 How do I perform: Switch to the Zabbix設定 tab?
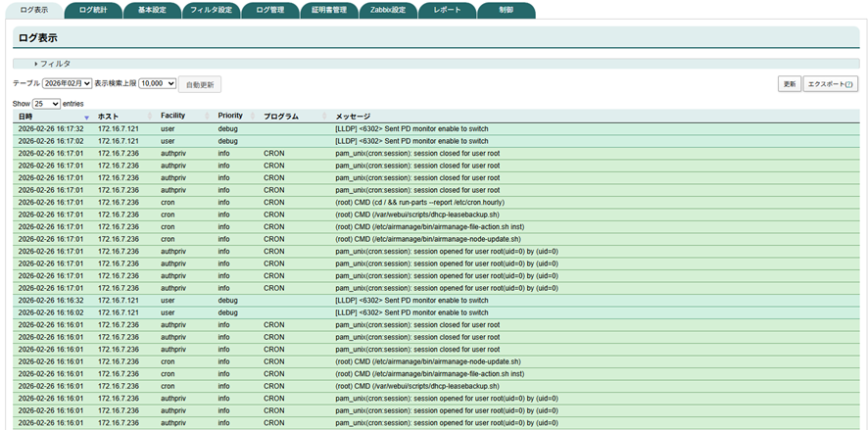[x=387, y=10]
